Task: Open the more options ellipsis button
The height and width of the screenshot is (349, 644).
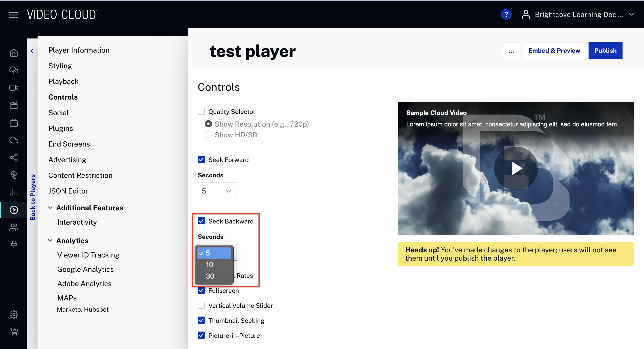Action: (511, 51)
